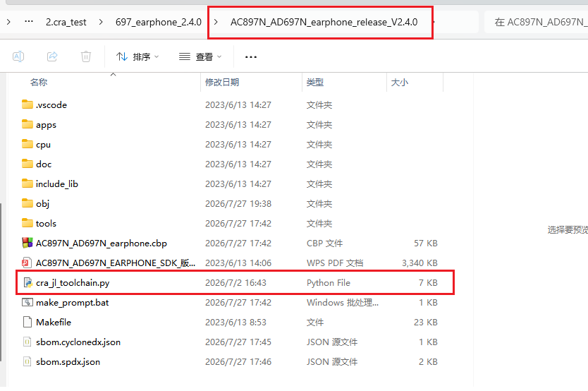Sort by the 修改日期 column header
The image size is (588, 391).
[x=222, y=82]
